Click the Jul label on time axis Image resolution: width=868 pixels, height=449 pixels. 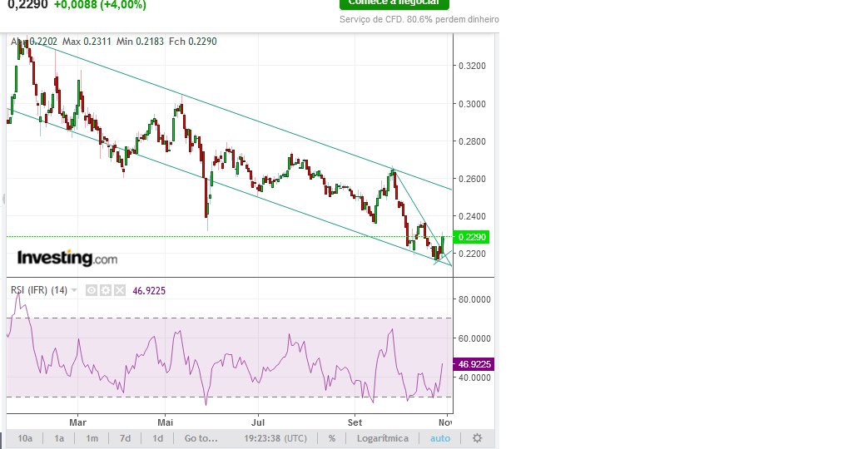pos(258,422)
